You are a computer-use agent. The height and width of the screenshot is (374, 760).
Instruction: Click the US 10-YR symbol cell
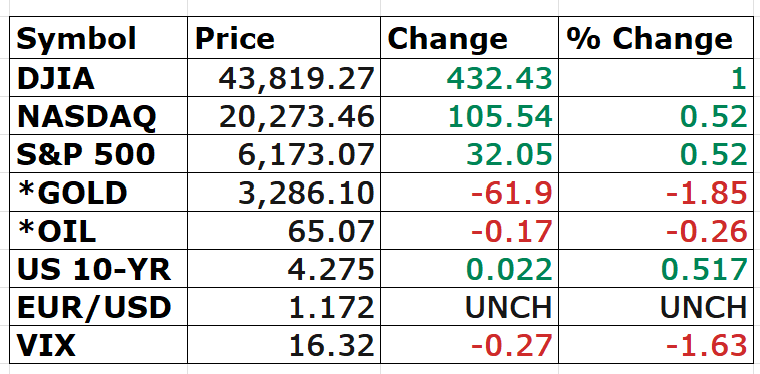pos(98,268)
